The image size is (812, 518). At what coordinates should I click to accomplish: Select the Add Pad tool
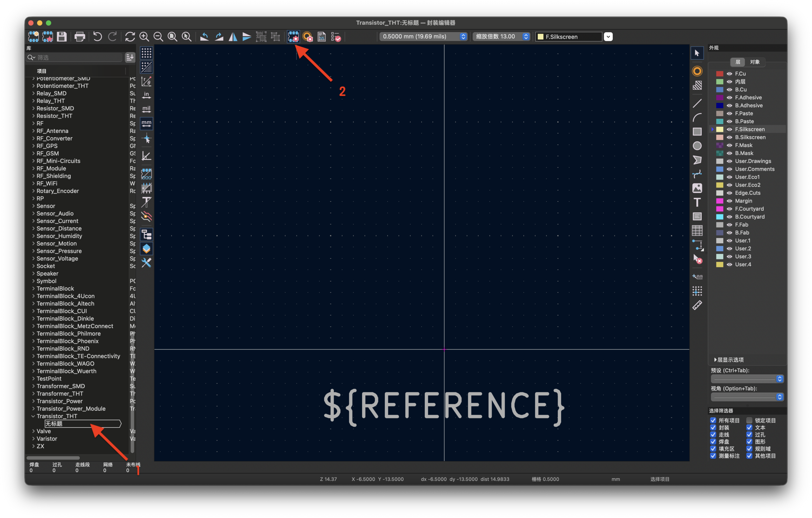click(x=697, y=71)
